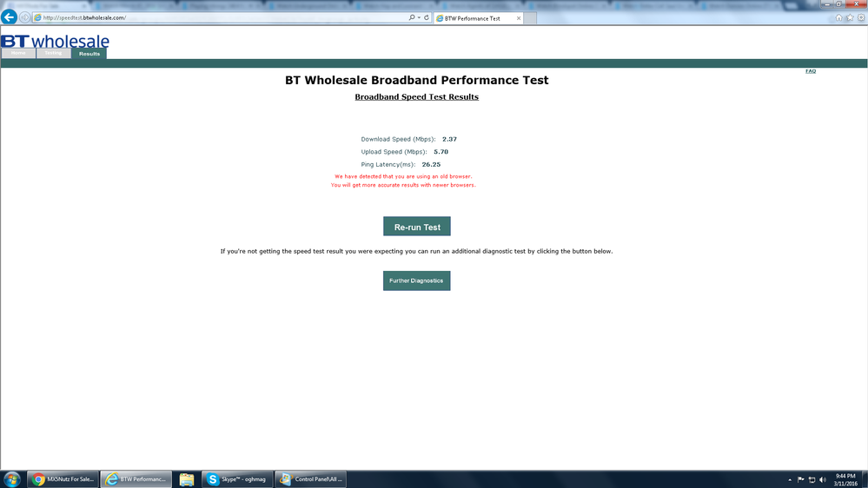Open the File Explorer folder taskbar icon
The width and height of the screenshot is (868, 488).
pyautogui.click(x=187, y=479)
